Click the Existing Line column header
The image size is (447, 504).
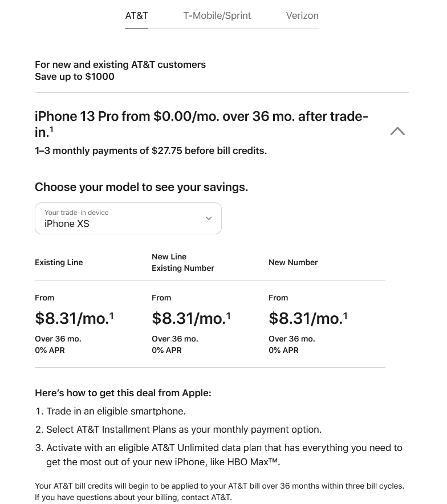pyautogui.click(x=59, y=262)
